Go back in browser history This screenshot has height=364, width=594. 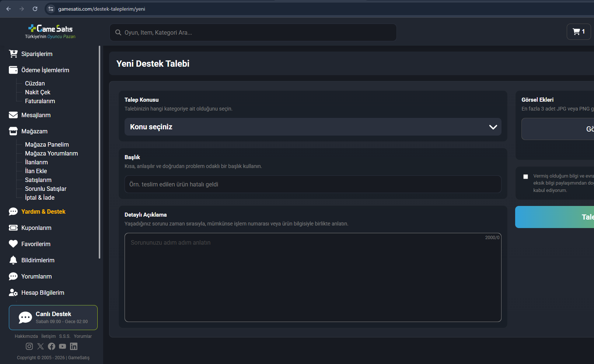(8, 9)
